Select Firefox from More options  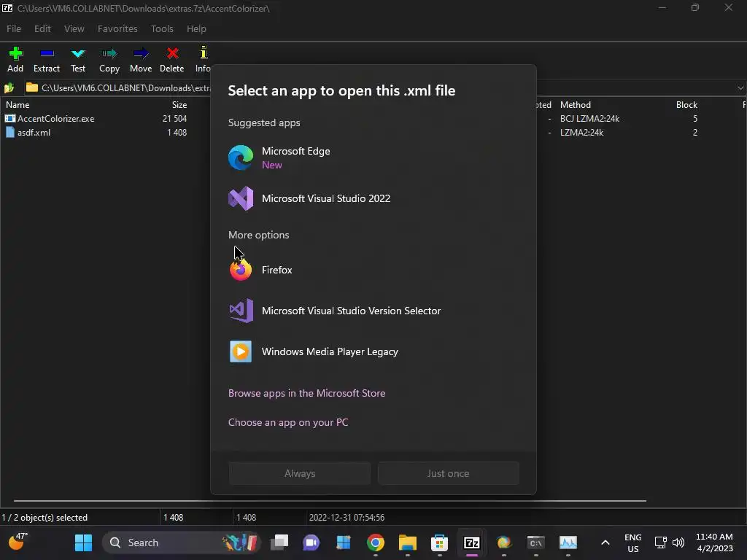[373, 270]
